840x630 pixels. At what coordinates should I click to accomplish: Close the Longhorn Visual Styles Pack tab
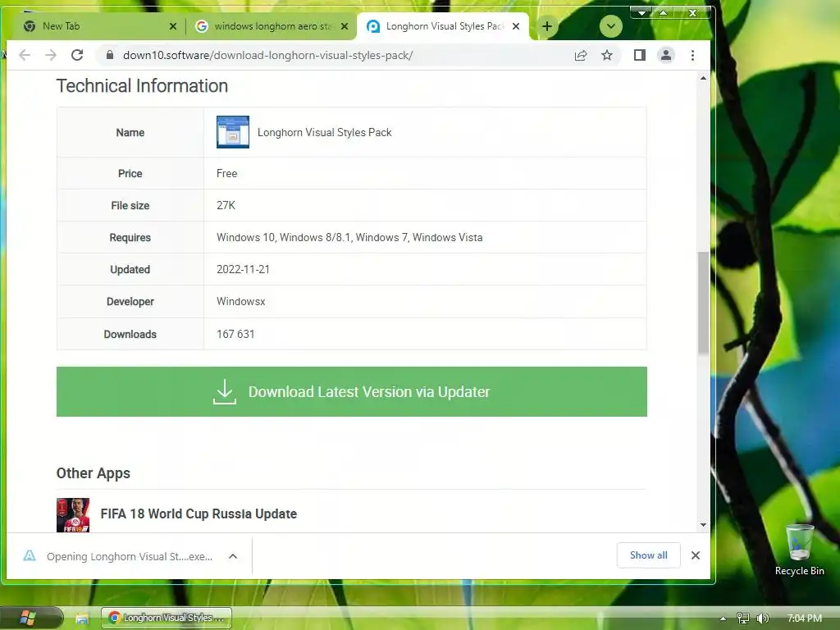coord(516,26)
